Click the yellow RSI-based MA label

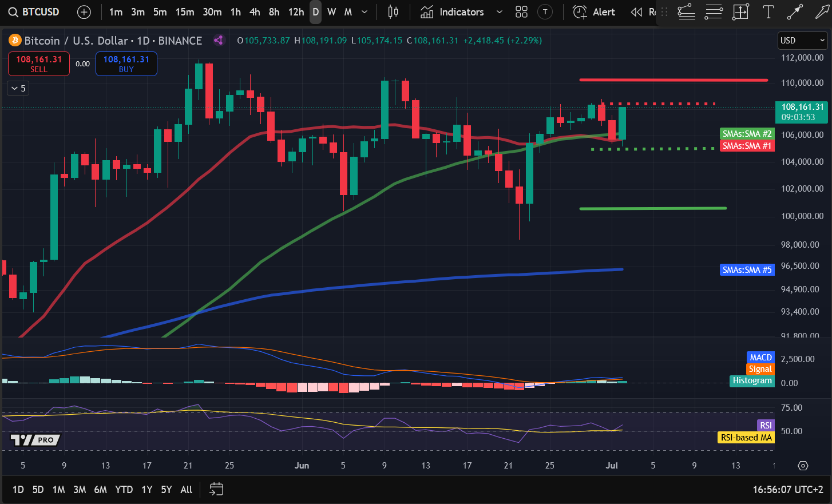coord(746,438)
